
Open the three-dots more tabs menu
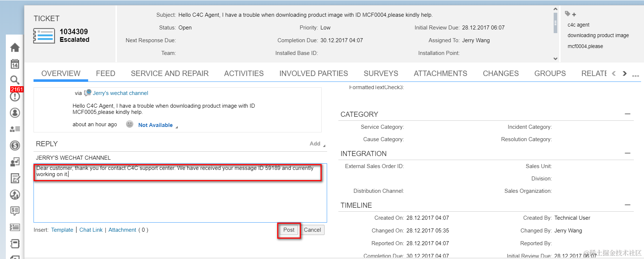(x=636, y=76)
